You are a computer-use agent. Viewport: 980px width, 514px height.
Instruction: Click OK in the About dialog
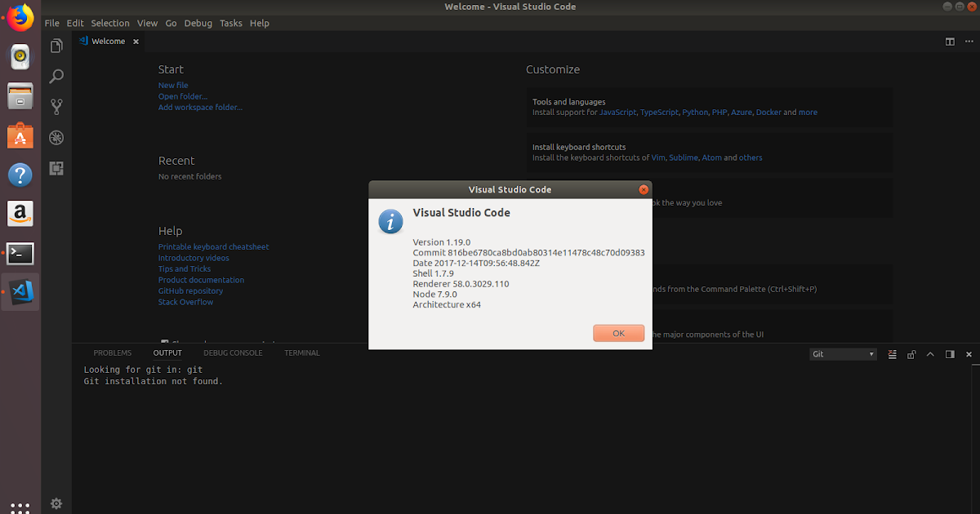(x=618, y=333)
